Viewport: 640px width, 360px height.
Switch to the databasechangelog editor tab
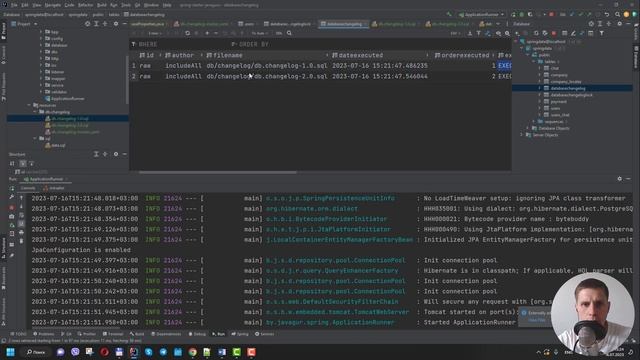(344, 24)
